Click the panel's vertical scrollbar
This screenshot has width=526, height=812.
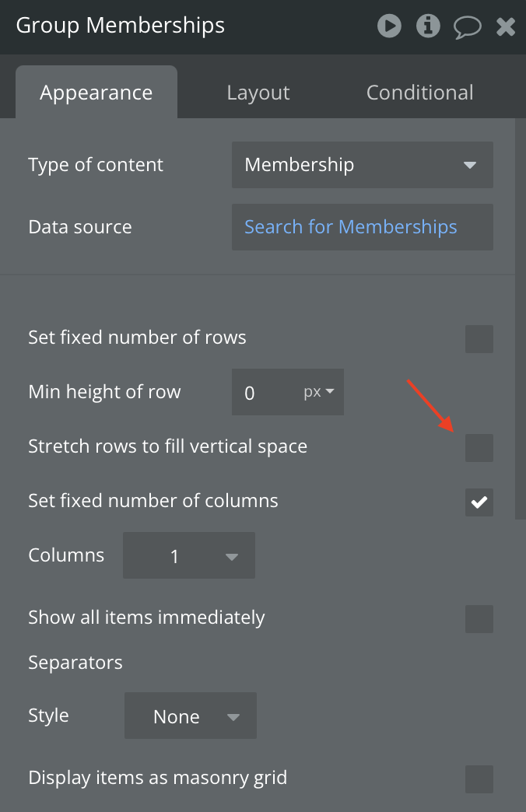tap(520, 319)
